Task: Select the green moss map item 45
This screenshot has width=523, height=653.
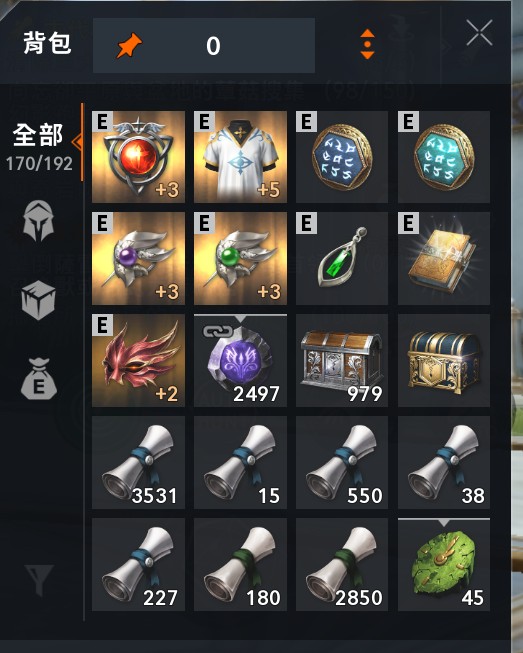Action: pyautogui.click(x=444, y=565)
